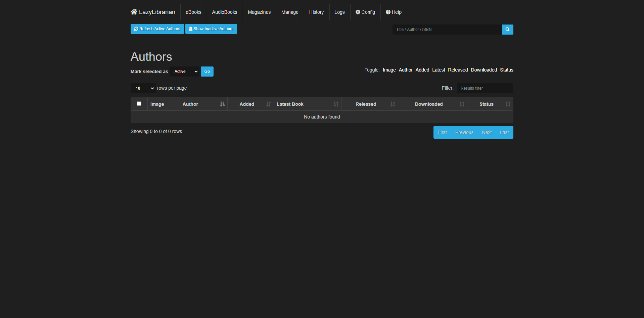Click sort arrows in Latest Book column

coord(336,104)
